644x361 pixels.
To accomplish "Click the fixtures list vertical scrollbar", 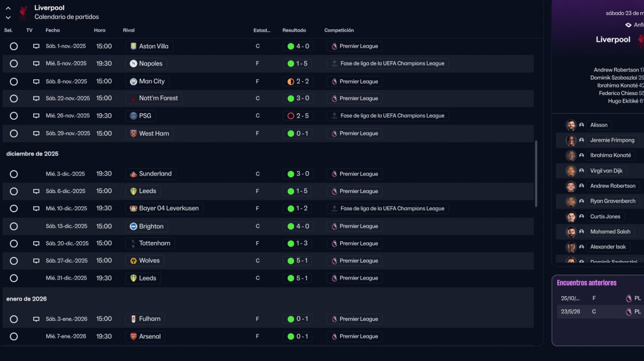I will pos(536,173).
